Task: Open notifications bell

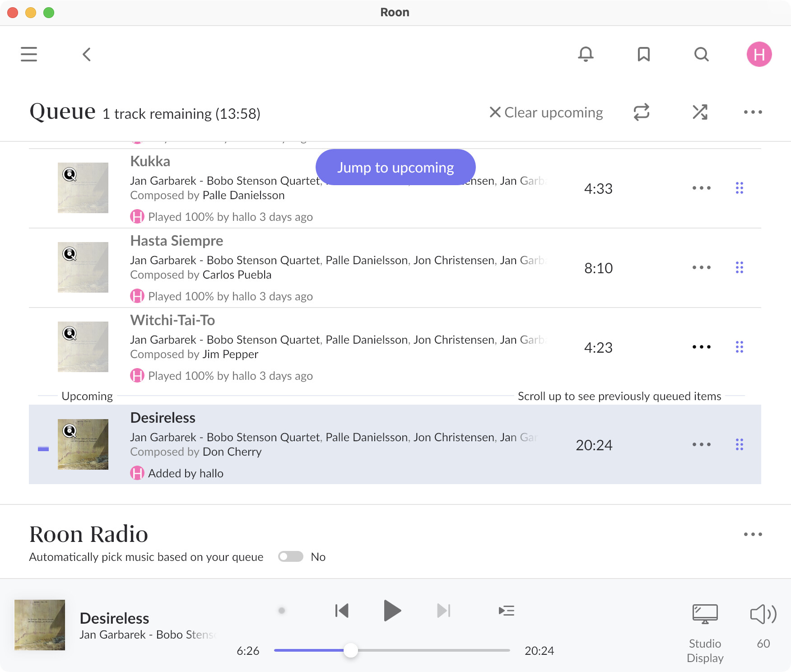Action: pos(586,54)
